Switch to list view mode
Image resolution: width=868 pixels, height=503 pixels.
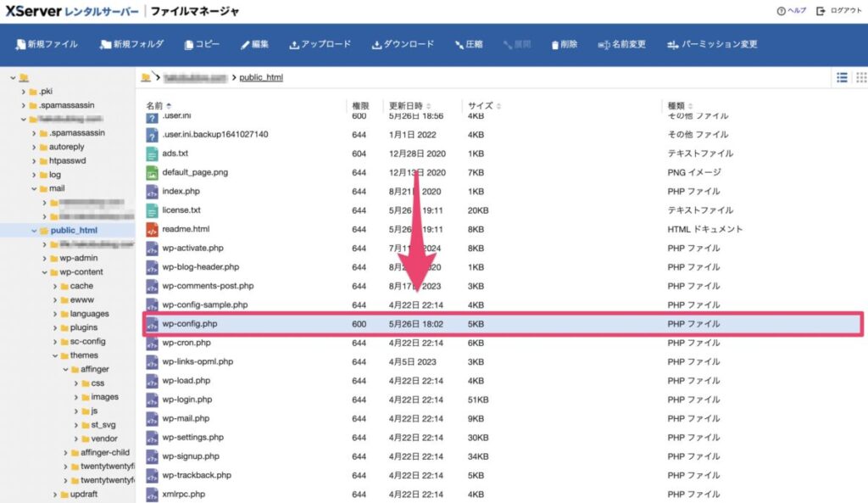pyautogui.click(x=842, y=77)
